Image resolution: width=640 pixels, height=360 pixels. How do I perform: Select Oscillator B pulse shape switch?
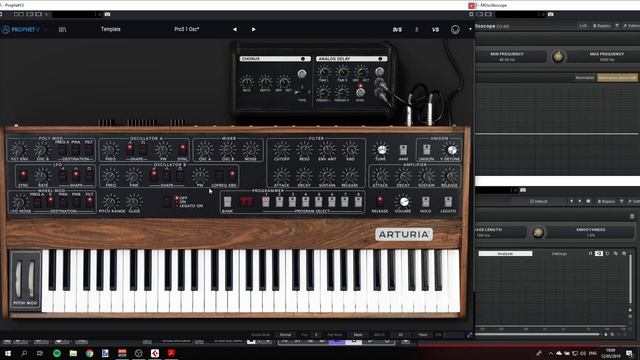click(180, 176)
